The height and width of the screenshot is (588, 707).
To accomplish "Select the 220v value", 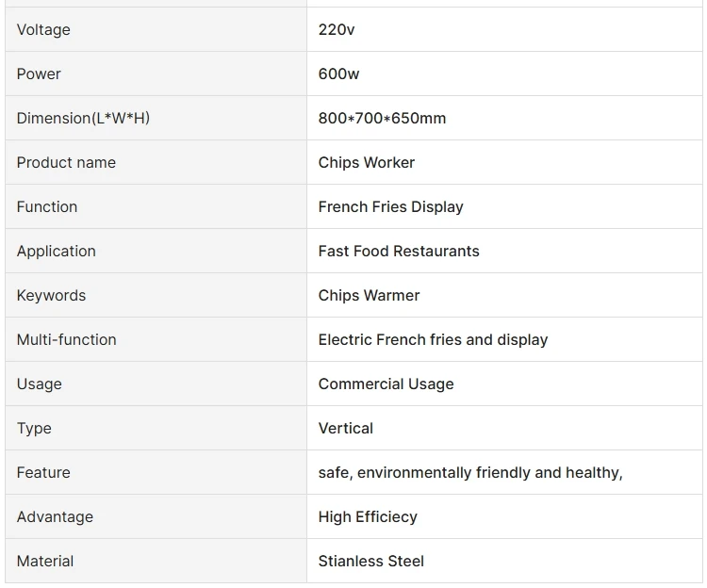I will 337,30.
